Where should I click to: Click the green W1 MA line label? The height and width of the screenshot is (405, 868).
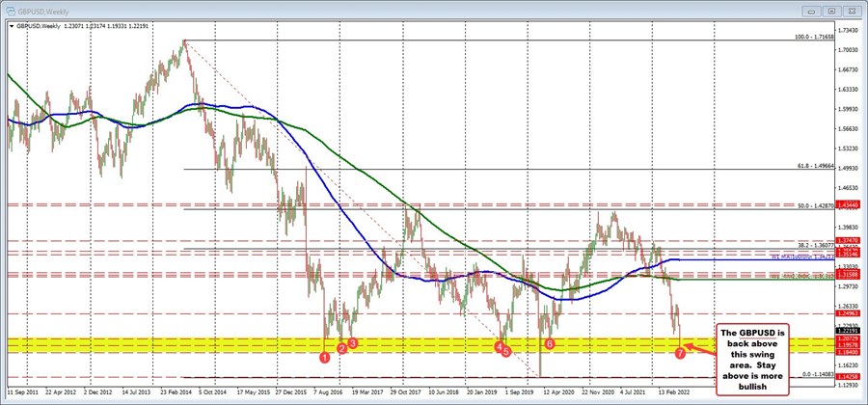pyautogui.click(x=802, y=276)
